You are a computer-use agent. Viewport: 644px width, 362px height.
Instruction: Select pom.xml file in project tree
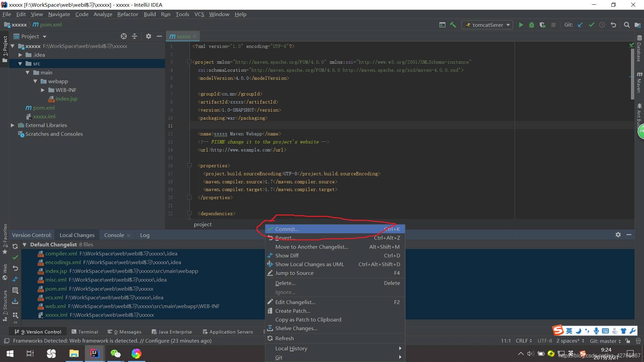(x=44, y=108)
